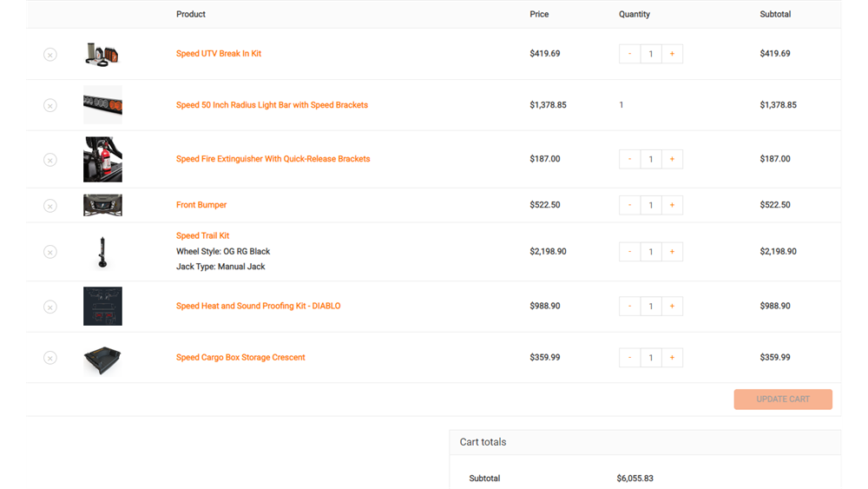868x489 pixels.
Task: Remove Speed UTV Break In Kit from cart
Action: 50,55
